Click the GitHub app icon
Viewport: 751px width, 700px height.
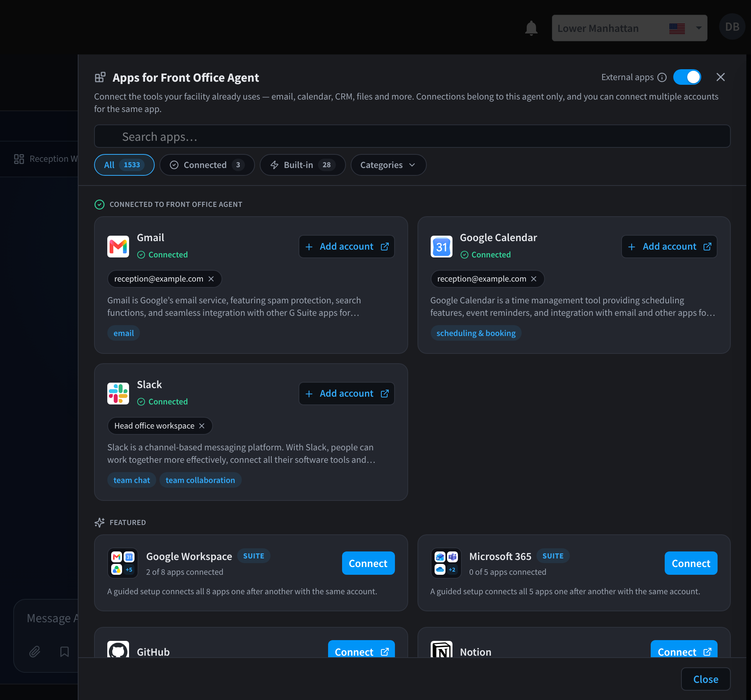point(118,649)
